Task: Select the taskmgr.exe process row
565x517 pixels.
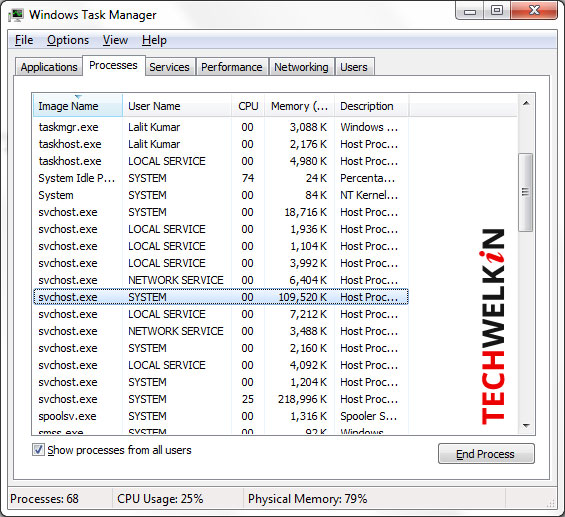Action: [x=221, y=127]
